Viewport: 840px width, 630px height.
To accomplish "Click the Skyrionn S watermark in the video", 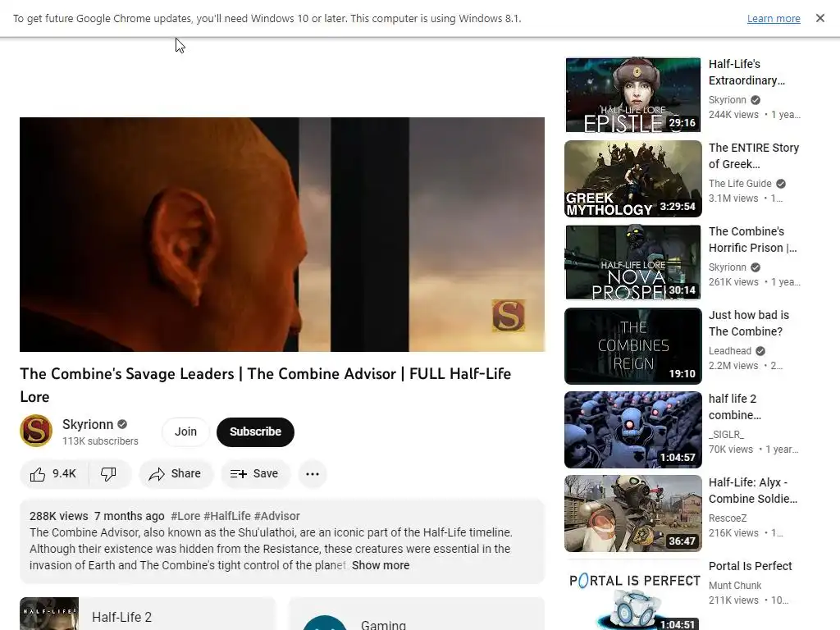I will (x=509, y=316).
